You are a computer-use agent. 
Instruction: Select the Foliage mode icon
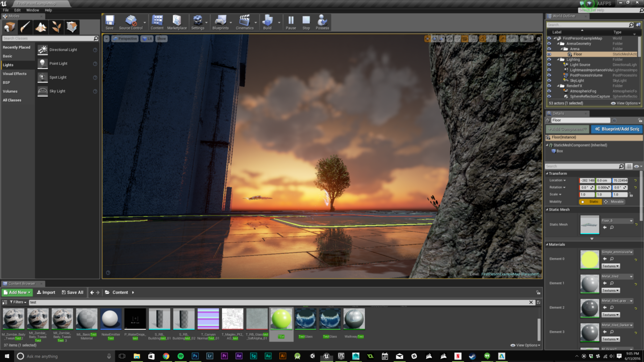point(57,27)
